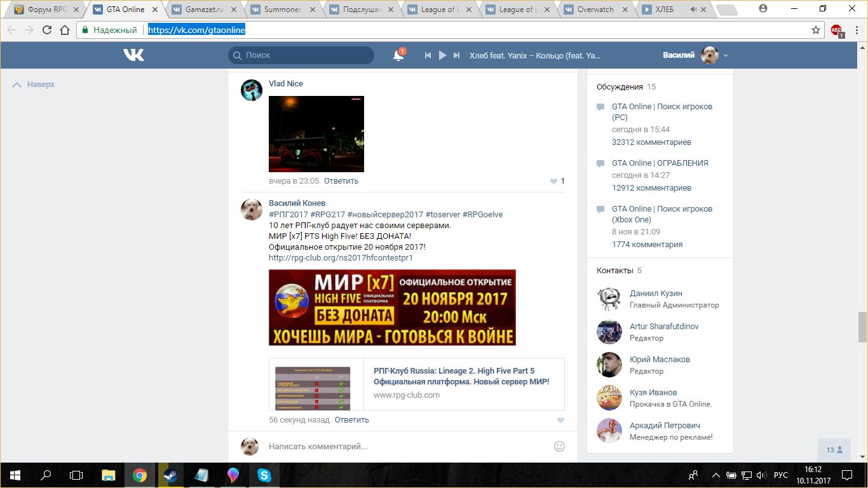Open the friends online counter 13

tap(834, 450)
